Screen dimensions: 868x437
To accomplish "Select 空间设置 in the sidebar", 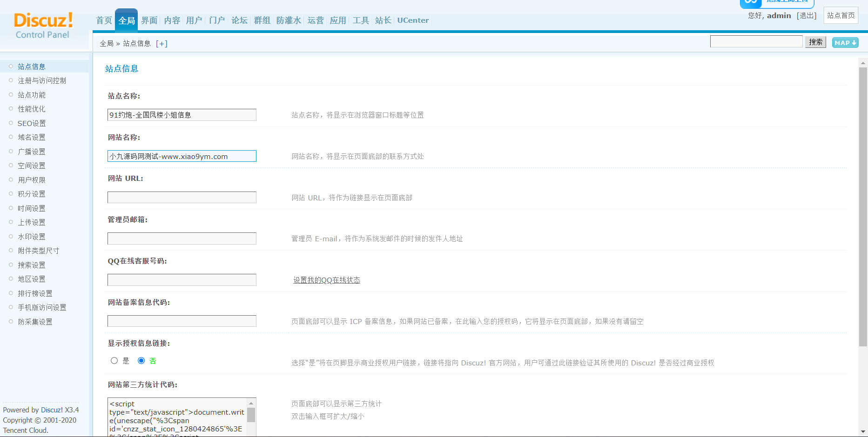I will pos(32,166).
